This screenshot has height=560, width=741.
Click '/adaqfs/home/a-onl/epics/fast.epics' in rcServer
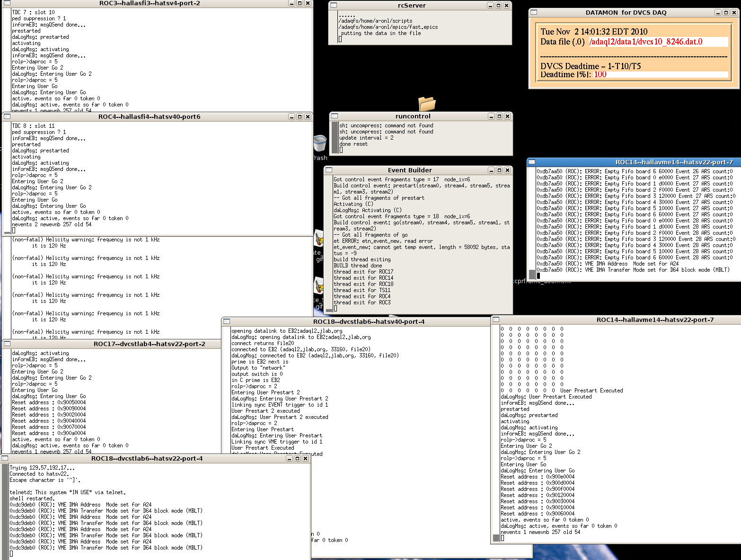coord(388,27)
